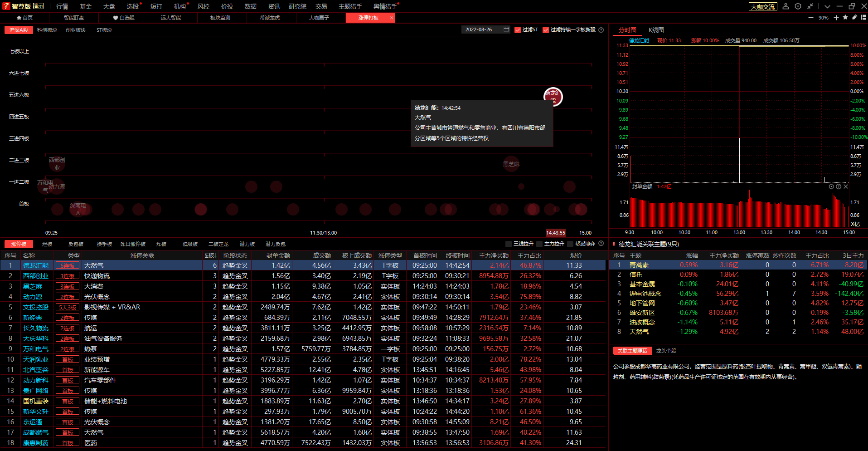Select the 科创板块 tab
The height and width of the screenshot is (451, 868).
[x=47, y=30]
